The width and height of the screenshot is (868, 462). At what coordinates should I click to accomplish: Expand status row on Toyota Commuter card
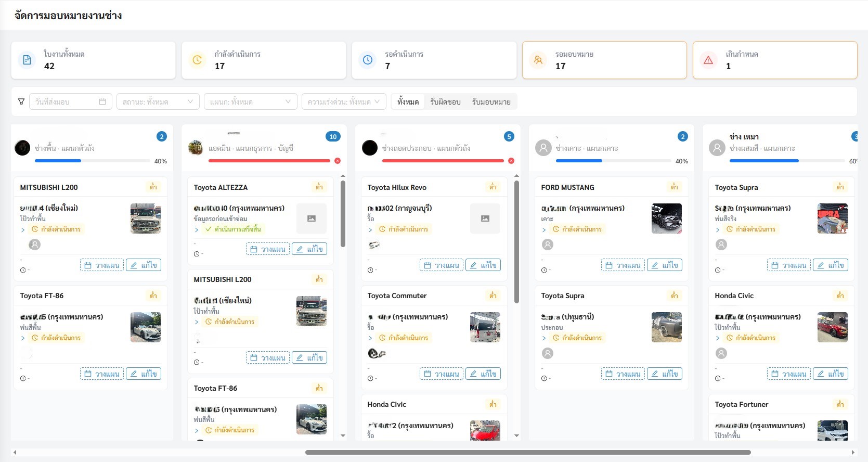[x=370, y=338]
